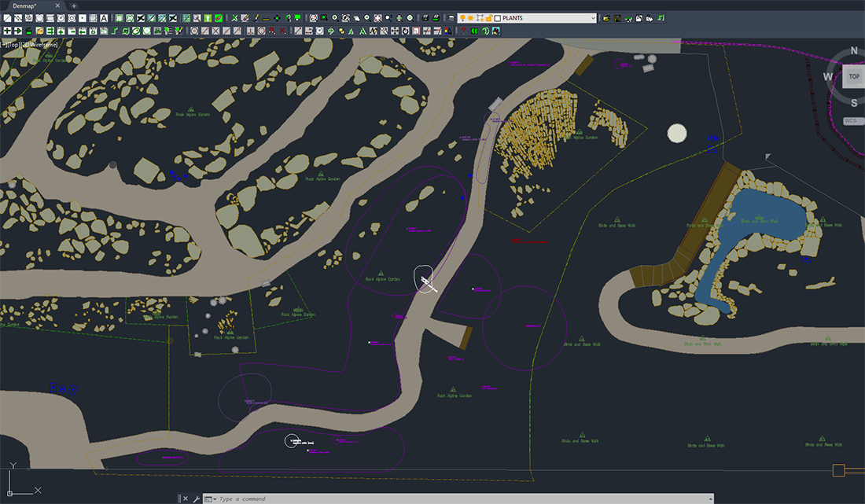Select the Pan tool in the navigation toolbar
The image size is (865, 504).
click(x=358, y=17)
